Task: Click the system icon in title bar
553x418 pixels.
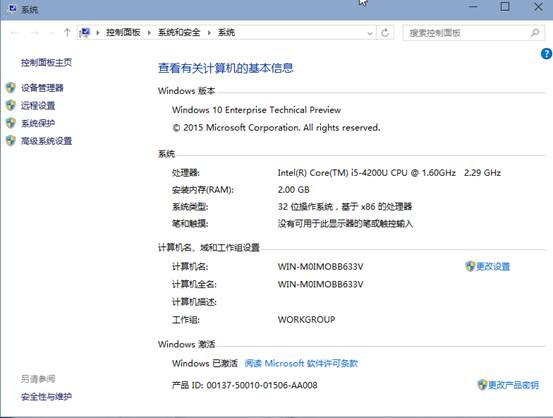Action: coord(12,9)
